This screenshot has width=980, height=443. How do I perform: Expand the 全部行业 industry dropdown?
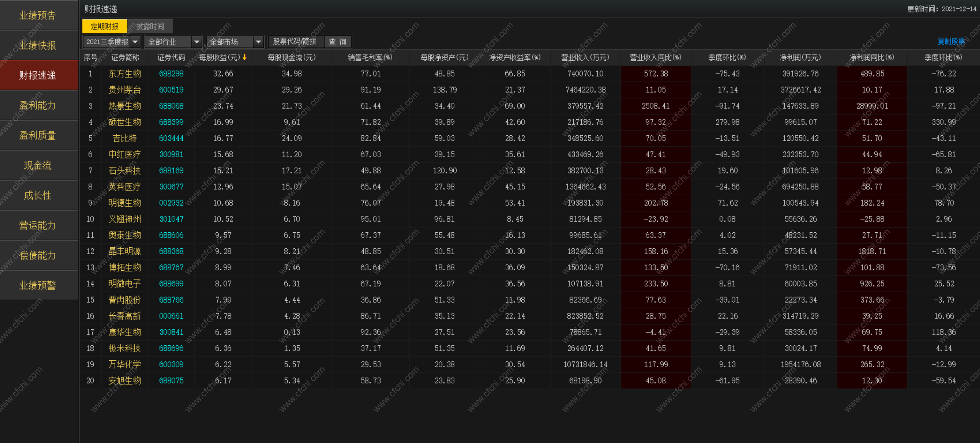(x=196, y=42)
